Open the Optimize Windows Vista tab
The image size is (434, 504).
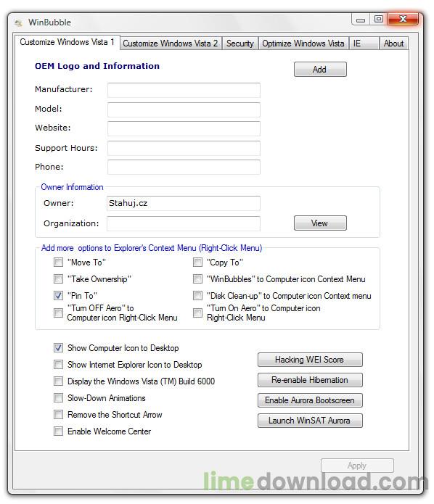[x=303, y=44]
